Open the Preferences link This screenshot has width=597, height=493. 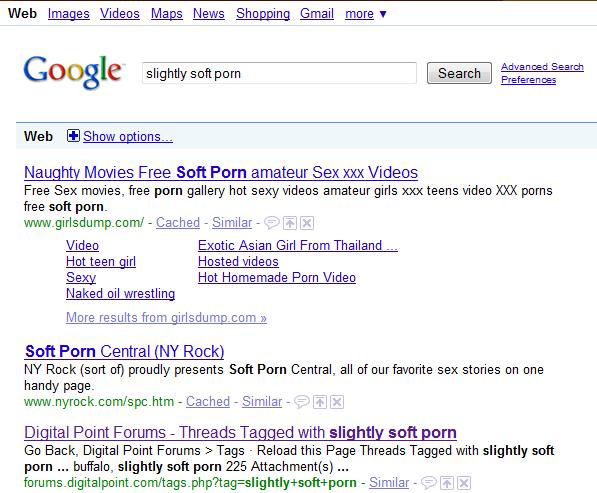pos(528,80)
